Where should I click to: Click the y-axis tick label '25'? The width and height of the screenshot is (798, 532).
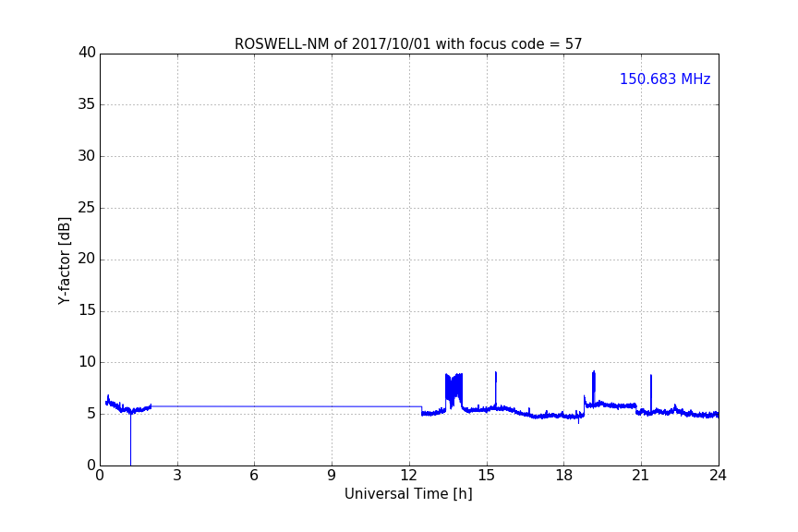[x=87, y=208]
